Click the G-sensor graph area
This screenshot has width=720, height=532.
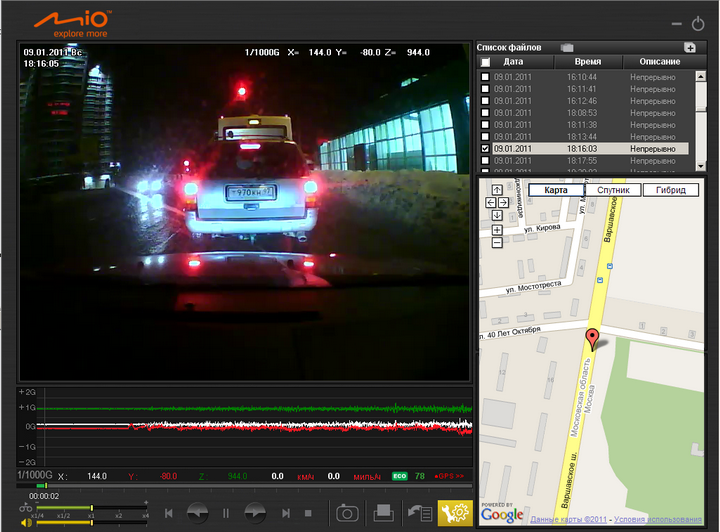(x=244, y=426)
